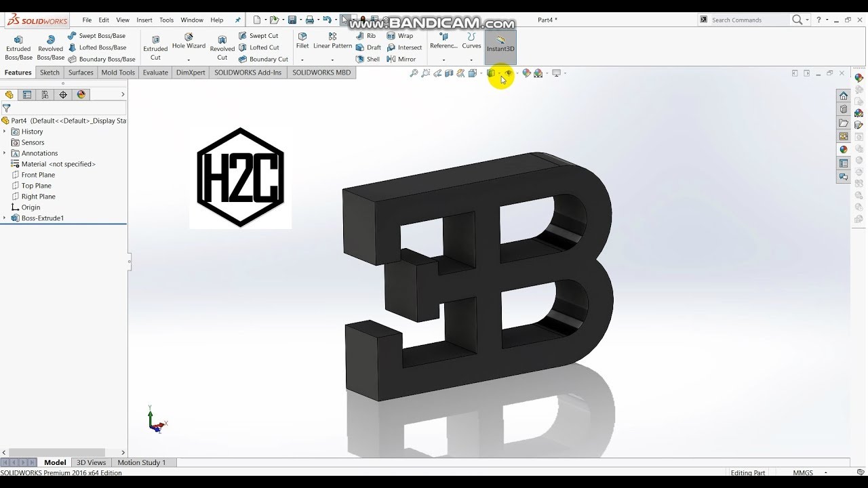Expand the manager panel tabs arrow

click(x=123, y=95)
